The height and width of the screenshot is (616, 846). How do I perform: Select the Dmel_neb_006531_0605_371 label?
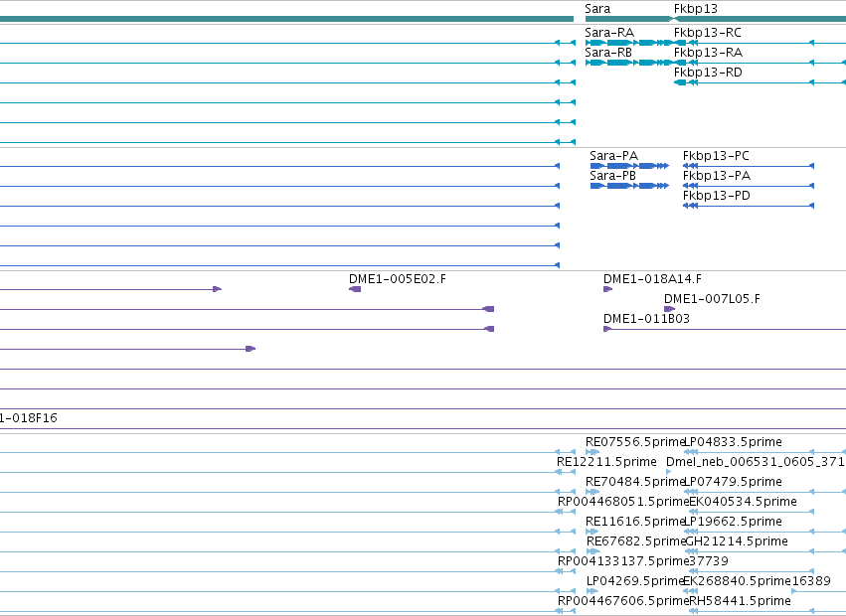755,462
